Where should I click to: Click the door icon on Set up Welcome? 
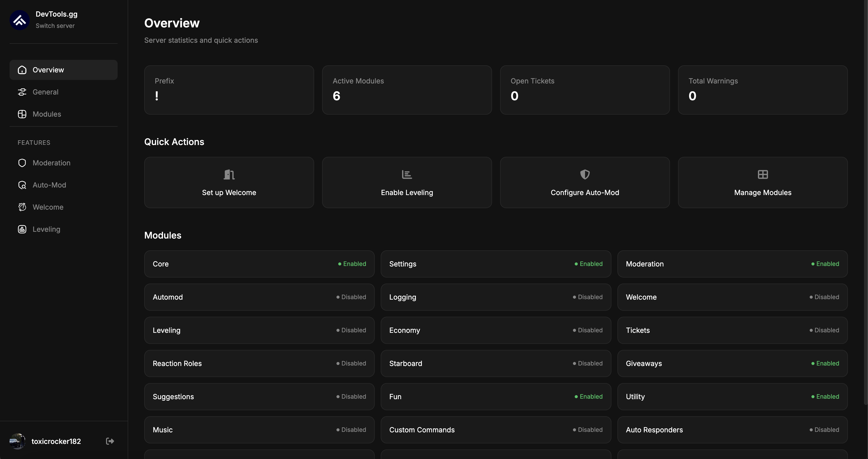click(229, 174)
